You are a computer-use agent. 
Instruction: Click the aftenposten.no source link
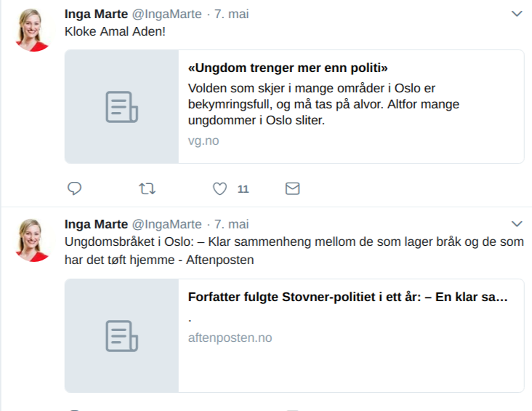[x=230, y=338]
